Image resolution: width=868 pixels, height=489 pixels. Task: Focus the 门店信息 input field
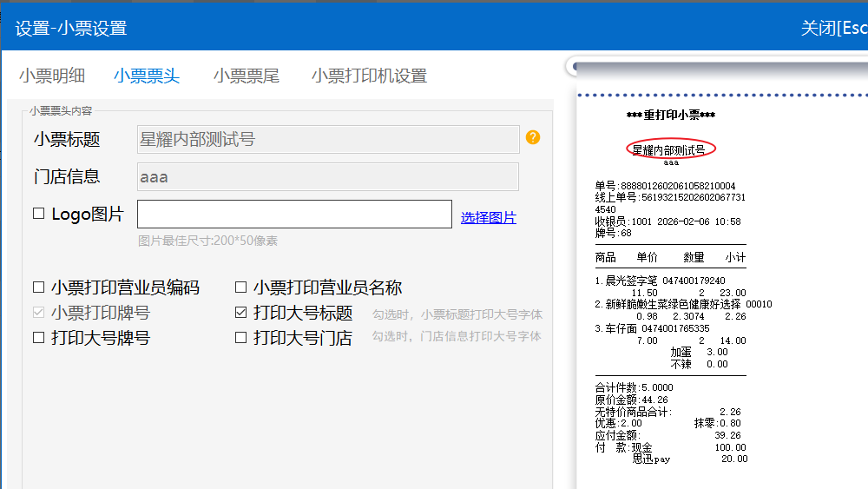point(328,177)
